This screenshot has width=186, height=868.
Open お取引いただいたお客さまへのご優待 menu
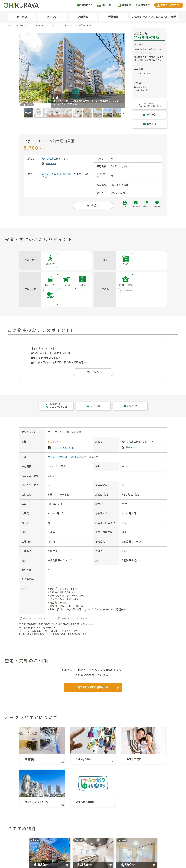tap(154, 17)
